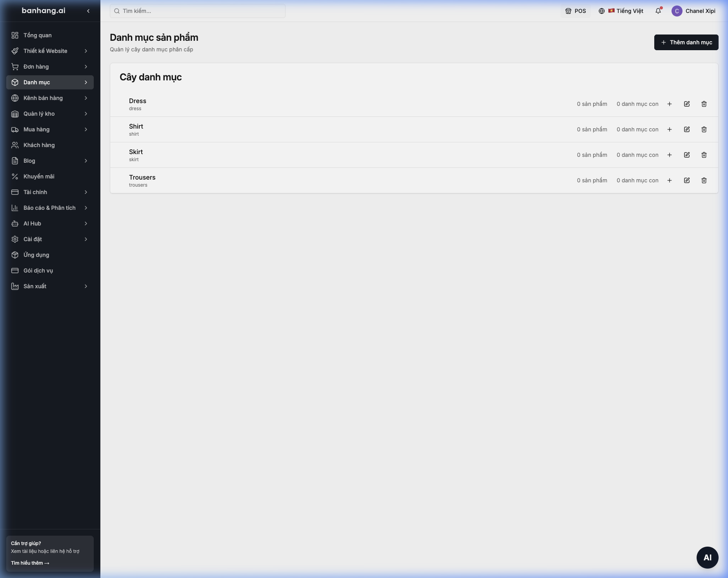
Task: Click the Cây danh mục heading
Action: (151, 77)
